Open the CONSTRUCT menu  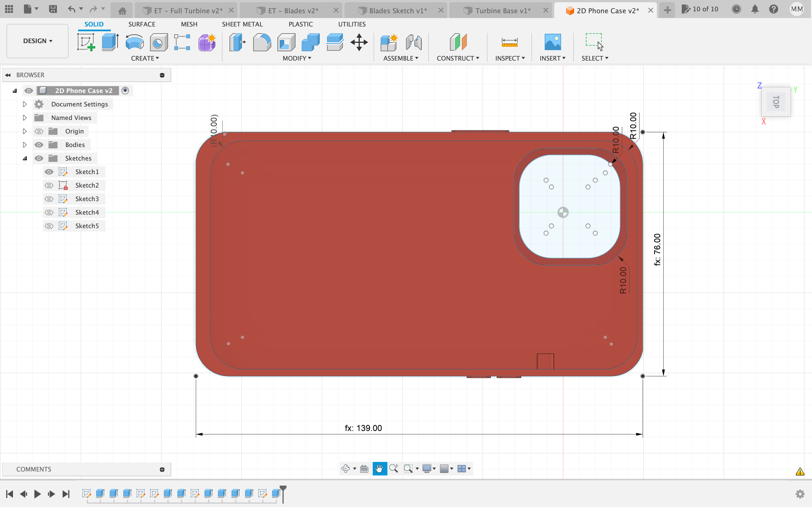458,58
